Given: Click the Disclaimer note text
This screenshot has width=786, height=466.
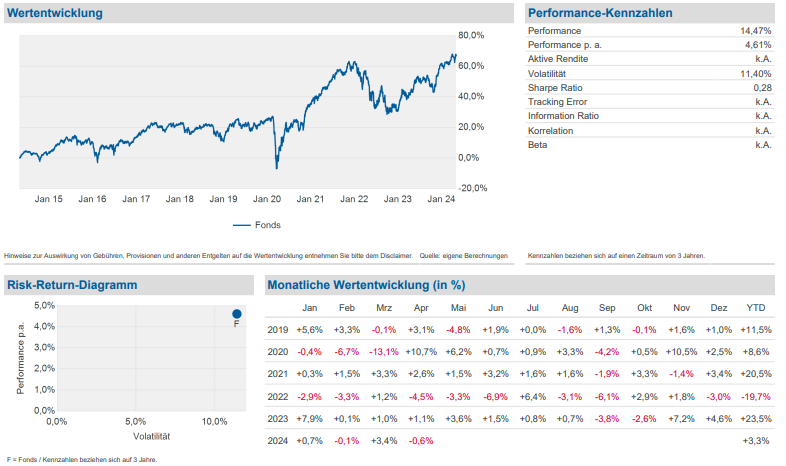Looking at the screenshot, I should click(256, 255).
